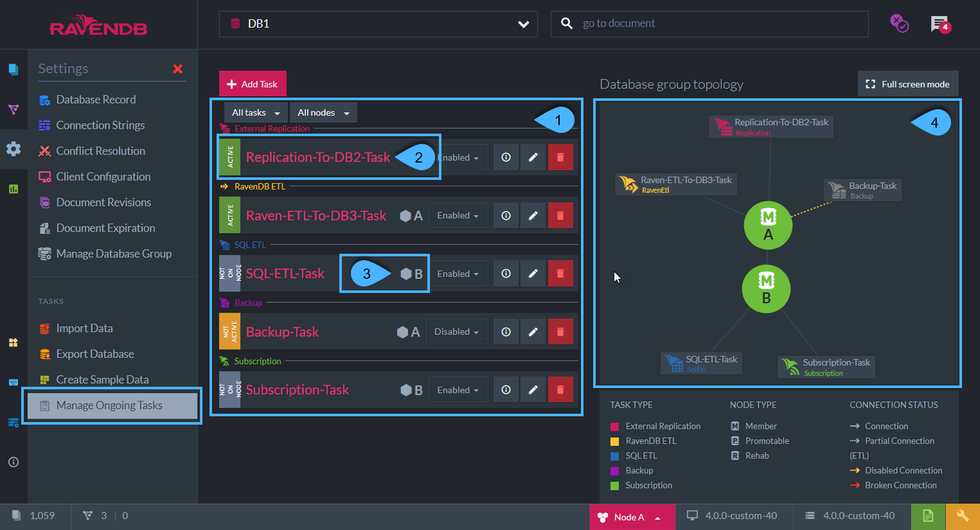Click the wrench icon in the footer

click(x=963, y=517)
